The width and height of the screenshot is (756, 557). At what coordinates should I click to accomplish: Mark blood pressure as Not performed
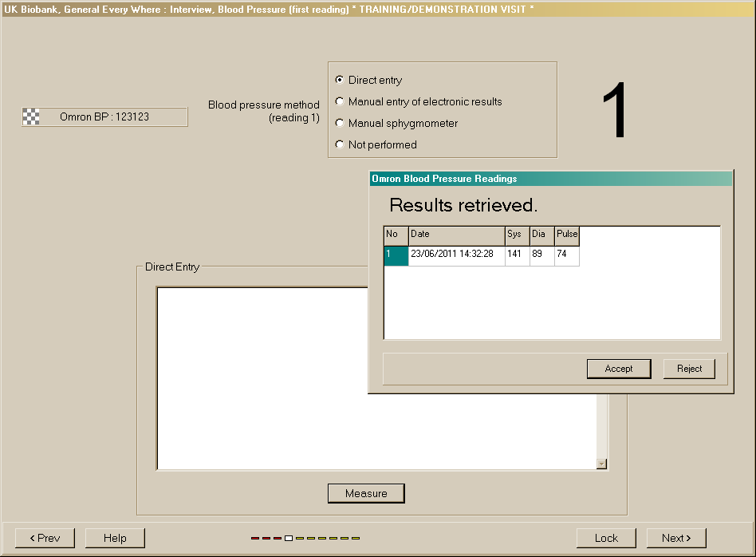click(340, 144)
